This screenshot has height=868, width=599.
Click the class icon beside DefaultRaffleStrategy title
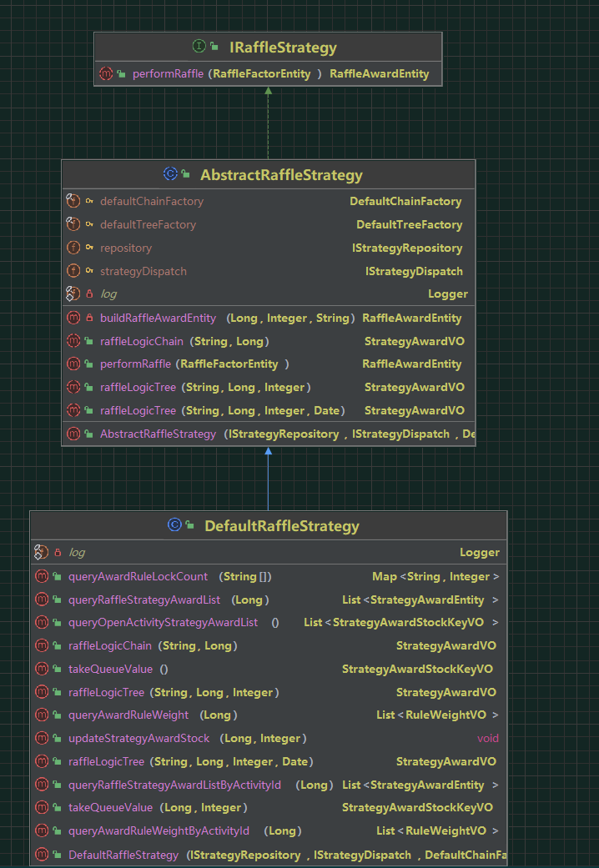(x=174, y=524)
